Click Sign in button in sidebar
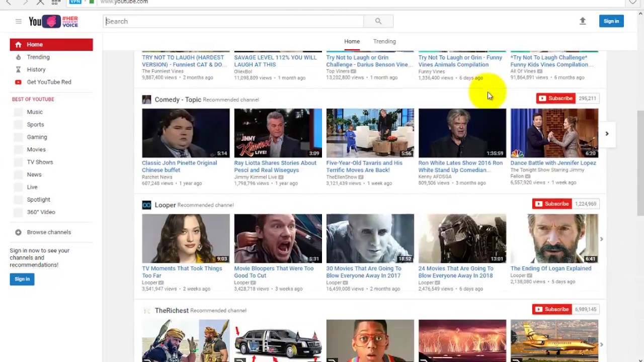This screenshot has height=362, width=644. tap(22, 279)
